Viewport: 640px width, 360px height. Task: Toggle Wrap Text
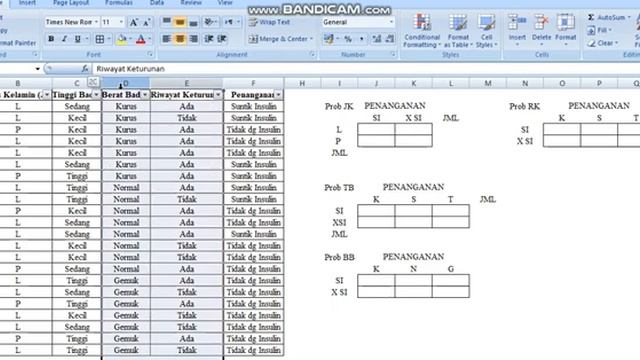tap(269, 22)
